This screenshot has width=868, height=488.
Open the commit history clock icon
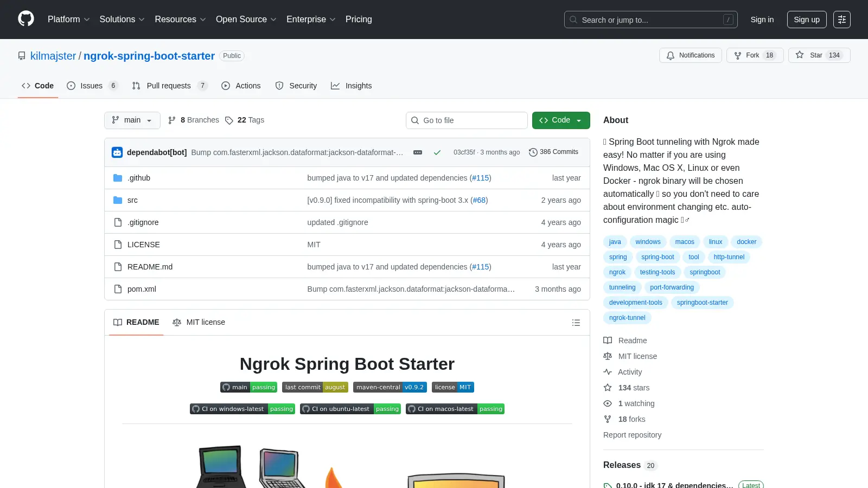(533, 152)
